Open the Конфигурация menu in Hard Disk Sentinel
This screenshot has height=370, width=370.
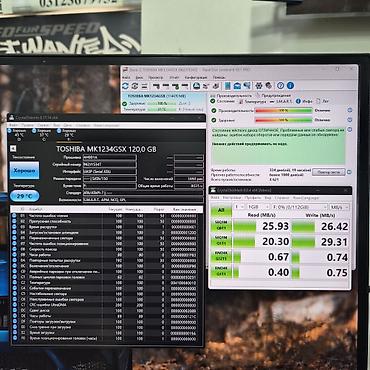click(196, 77)
